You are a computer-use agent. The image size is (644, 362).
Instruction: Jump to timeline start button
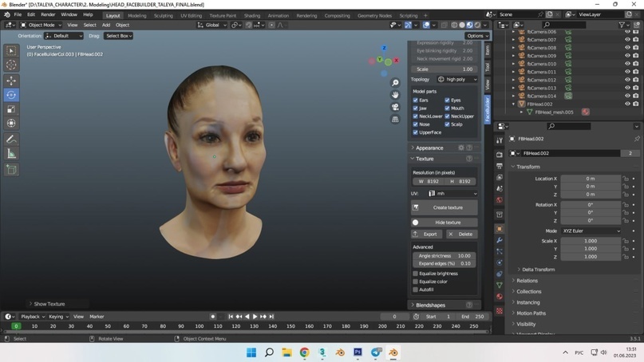231,317
